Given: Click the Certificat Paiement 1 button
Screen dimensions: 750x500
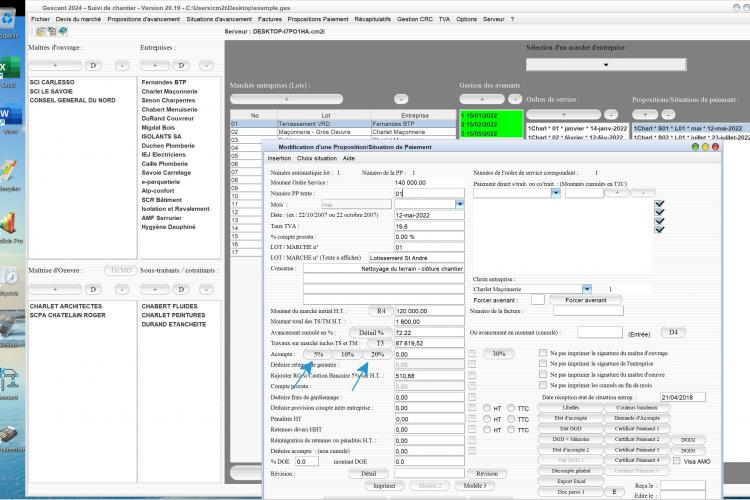Looking at the screenshot, I should click(x=637, y=429).
